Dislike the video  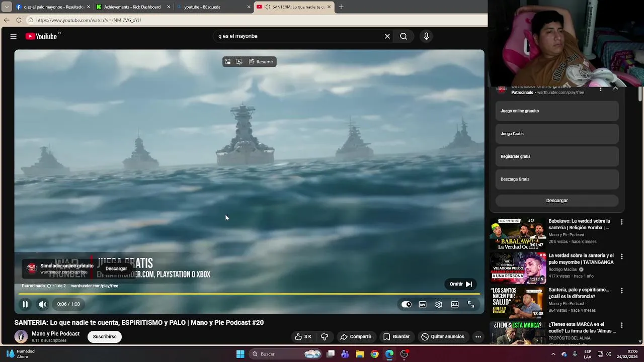click(325, 337)
